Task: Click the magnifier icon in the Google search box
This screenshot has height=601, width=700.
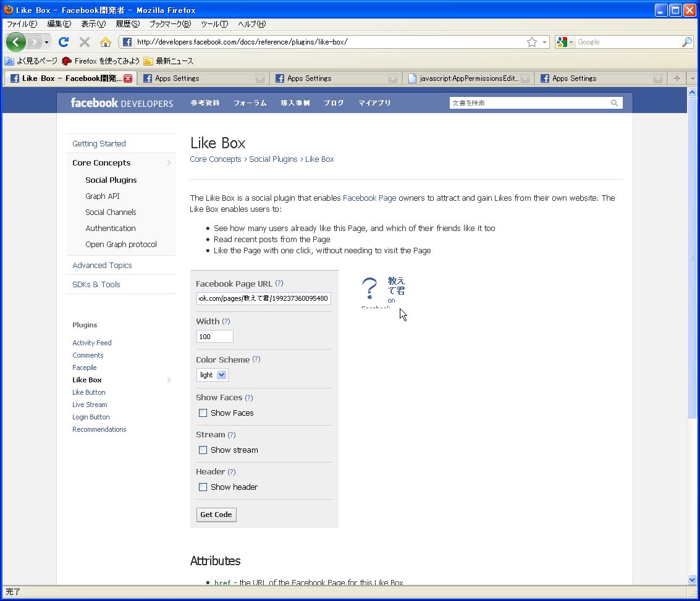Action: click(686, 42)
